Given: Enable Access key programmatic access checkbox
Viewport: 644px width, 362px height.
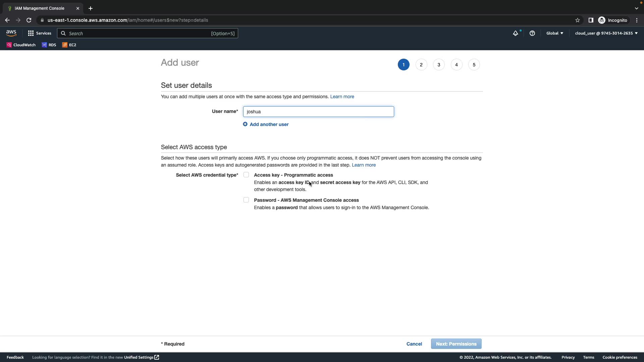Looking at the screenshot, I should pyautogui.click(x=246, y=175).
